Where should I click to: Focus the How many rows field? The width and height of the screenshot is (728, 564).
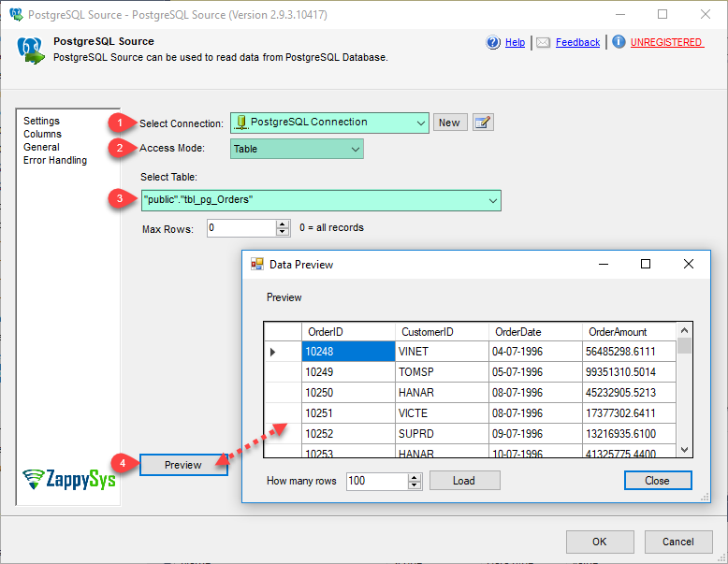pyautogui.click(x=377, y=481)
